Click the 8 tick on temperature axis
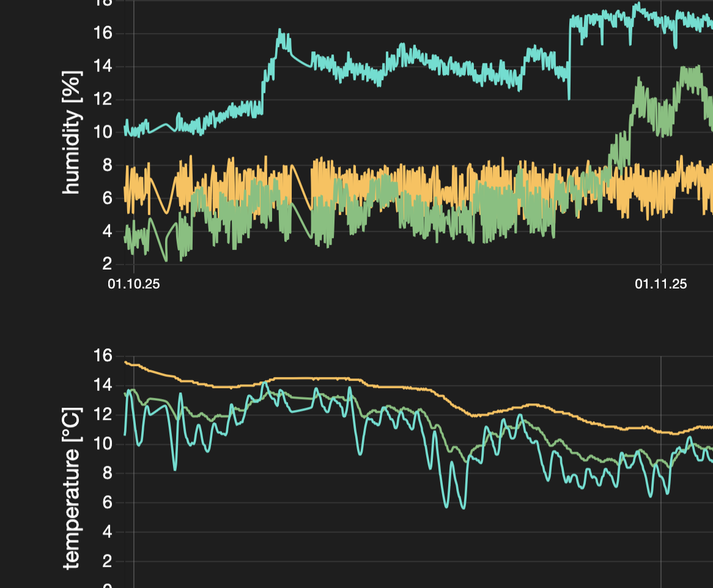713x588 pixels. [107, 473]
